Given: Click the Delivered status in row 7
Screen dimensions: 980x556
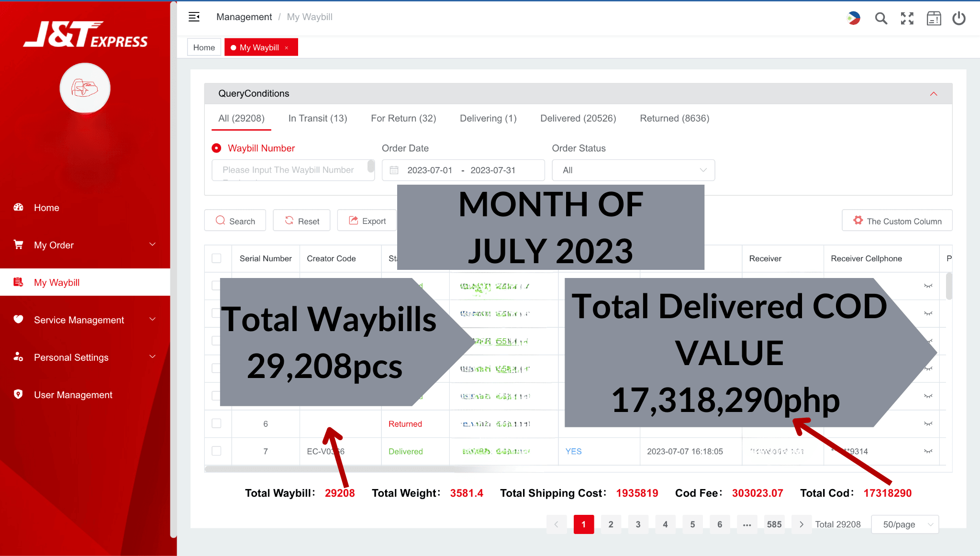Looking at the screenshot, I should point(406,451).
